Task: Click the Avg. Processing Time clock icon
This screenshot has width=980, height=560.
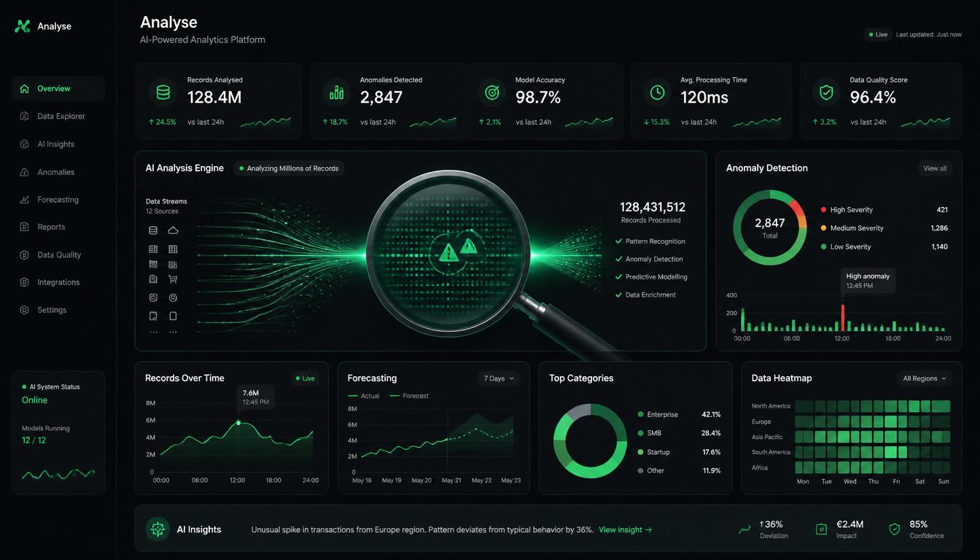Action: (657, 93)
